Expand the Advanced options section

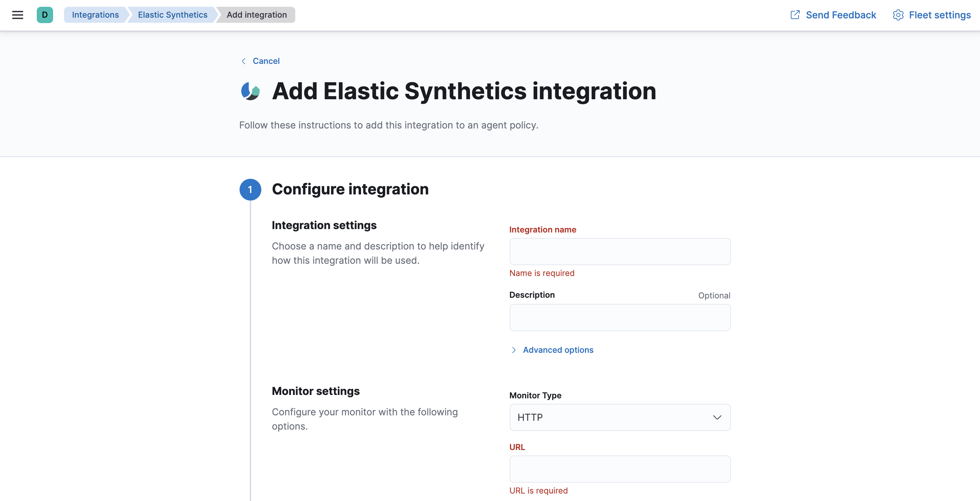(558, 350)
